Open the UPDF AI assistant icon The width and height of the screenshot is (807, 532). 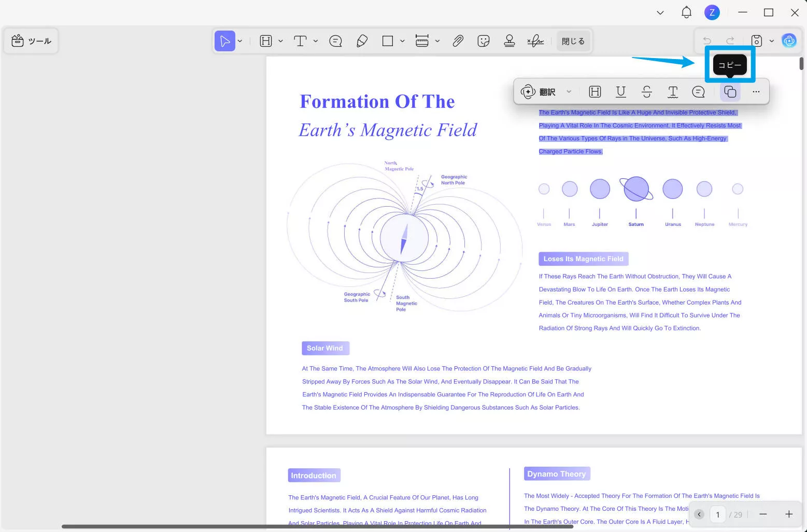point(789,40)
